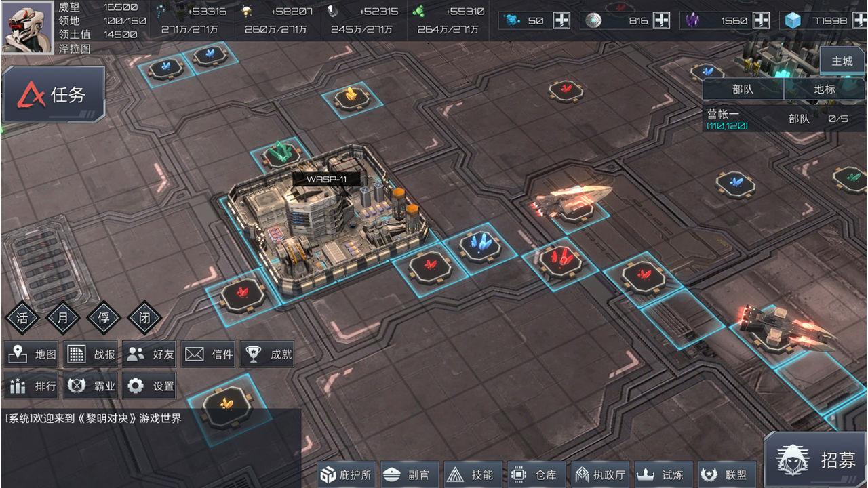Image resolution: width=868 pixels, height=488 pixels.
Task: Open the 霸业 menu
Action: pyautogui.click(x=92, y=386)
